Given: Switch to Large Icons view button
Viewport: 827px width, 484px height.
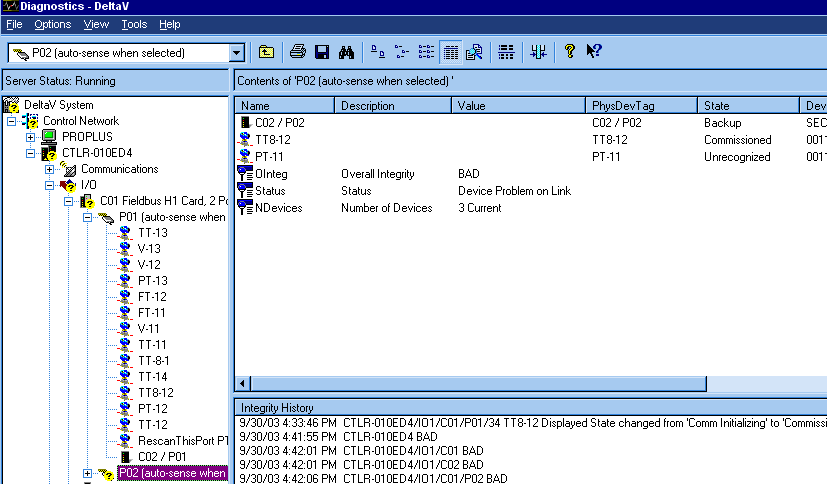Looking at the screenshot, I should [378, 52].
